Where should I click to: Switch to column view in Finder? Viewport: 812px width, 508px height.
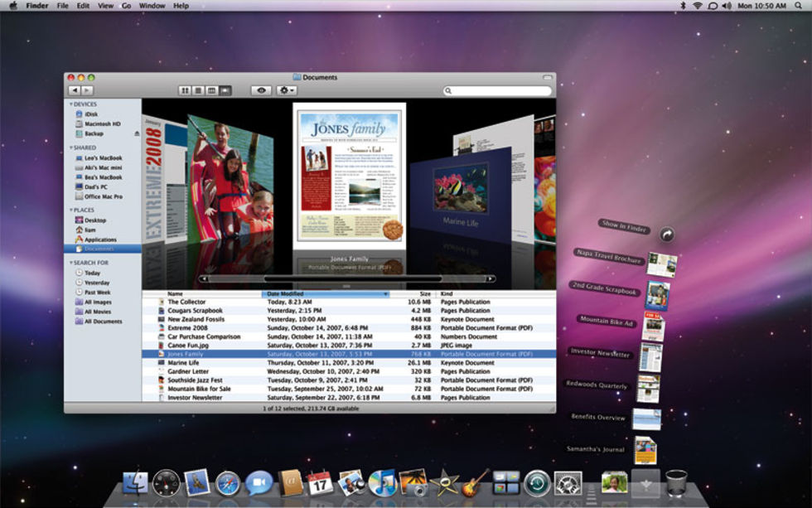point(211,90)
